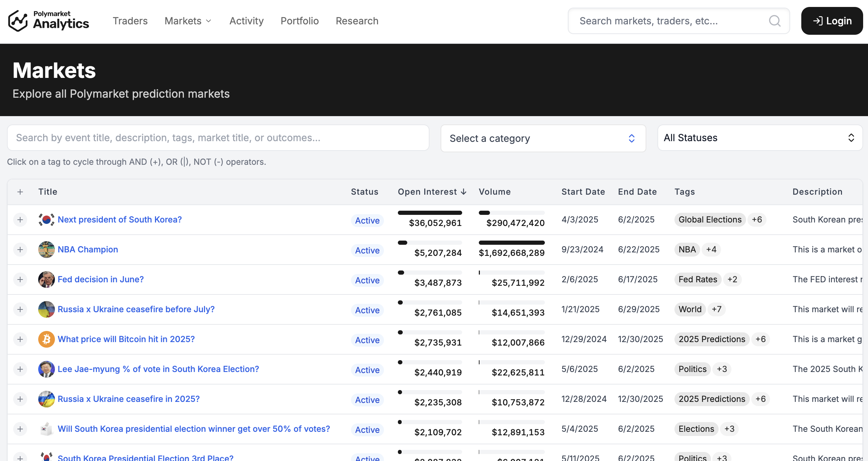Screen dimensions: 868x461
Task: Click the Global Elections tag chip
Action: click(x=710, y=220)
